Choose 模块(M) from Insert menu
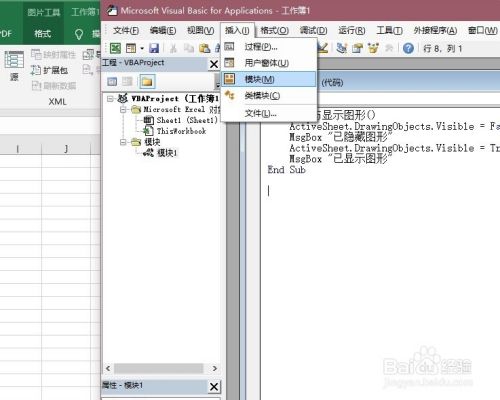Screen dimensions: 500x400 coord(269,79)
